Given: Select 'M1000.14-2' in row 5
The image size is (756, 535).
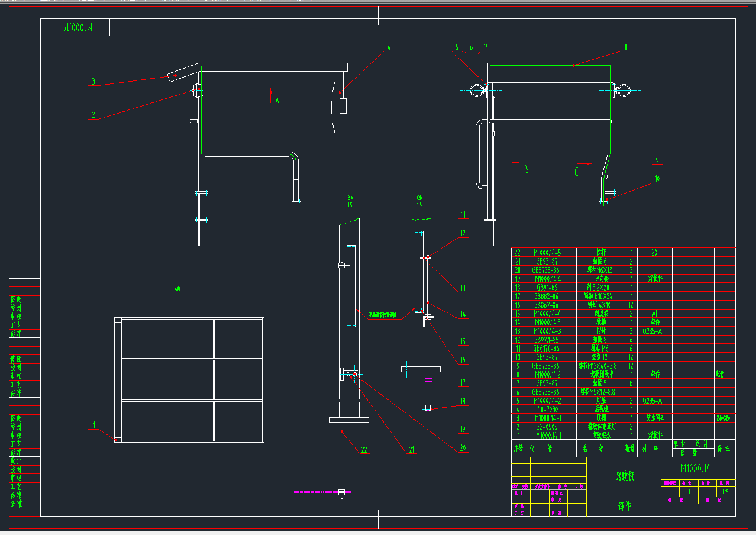Looking at the screenshot, I should click(547, 401).
